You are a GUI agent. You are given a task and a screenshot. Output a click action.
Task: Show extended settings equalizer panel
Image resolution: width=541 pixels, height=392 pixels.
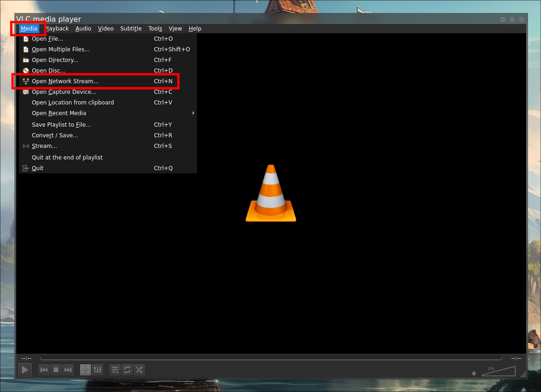point(98,370)
